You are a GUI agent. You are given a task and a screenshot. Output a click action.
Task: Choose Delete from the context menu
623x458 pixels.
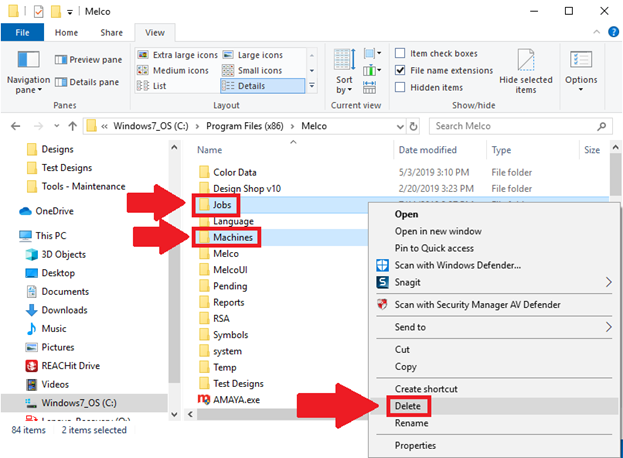coord(407,406)
